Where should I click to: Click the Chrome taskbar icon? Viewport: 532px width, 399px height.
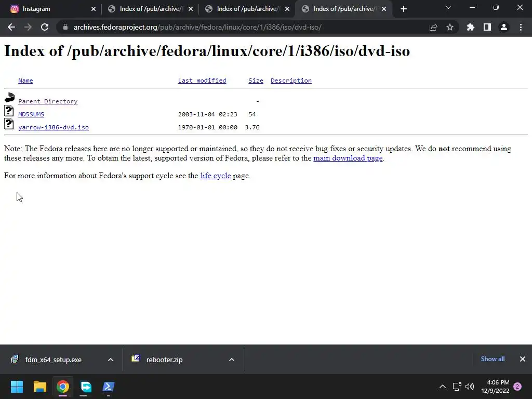[x=63, y=387]
